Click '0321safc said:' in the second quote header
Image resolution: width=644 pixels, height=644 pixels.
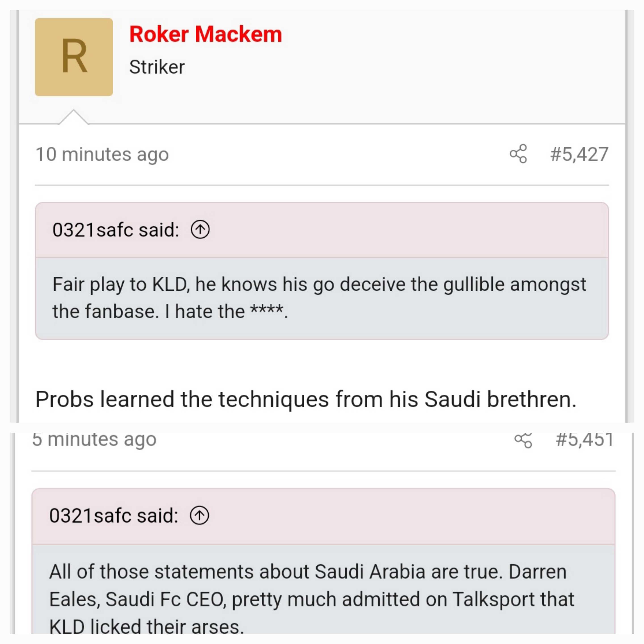coord(114,515)
